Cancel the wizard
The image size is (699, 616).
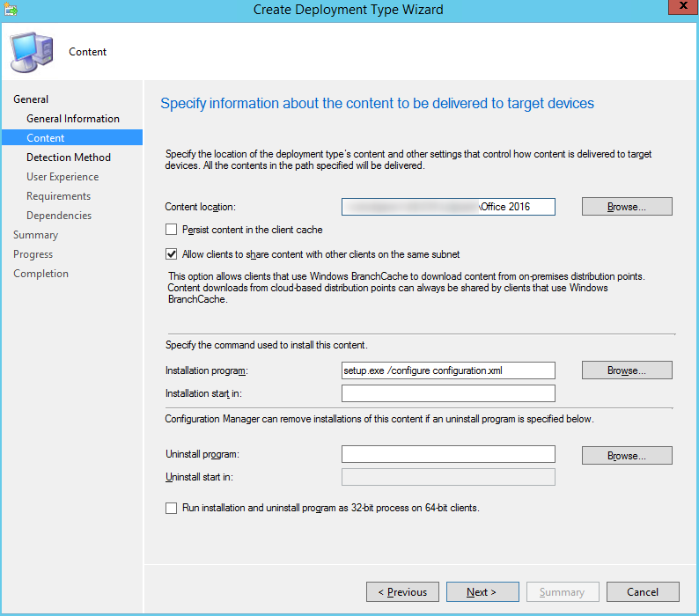(643, 592)
